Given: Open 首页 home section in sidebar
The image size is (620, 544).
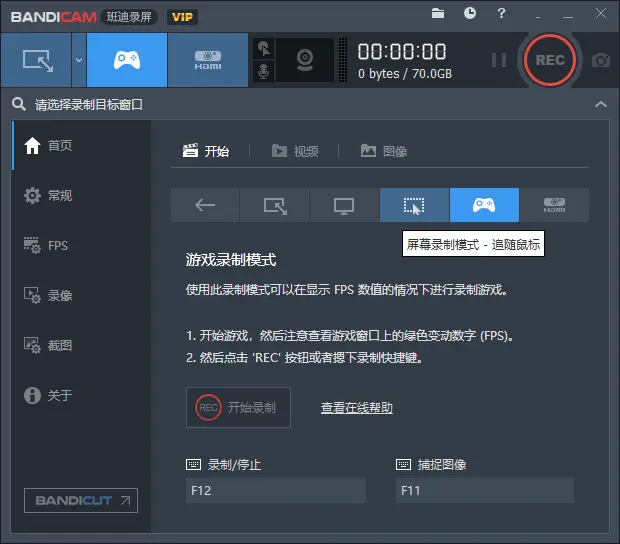Looking at the screenshot, I should point(81,145).
